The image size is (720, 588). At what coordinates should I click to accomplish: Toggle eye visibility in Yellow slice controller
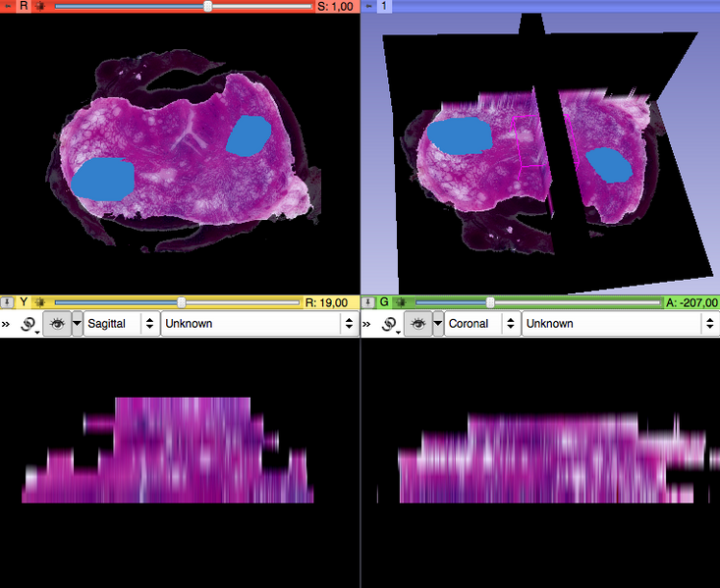[56, 324]
